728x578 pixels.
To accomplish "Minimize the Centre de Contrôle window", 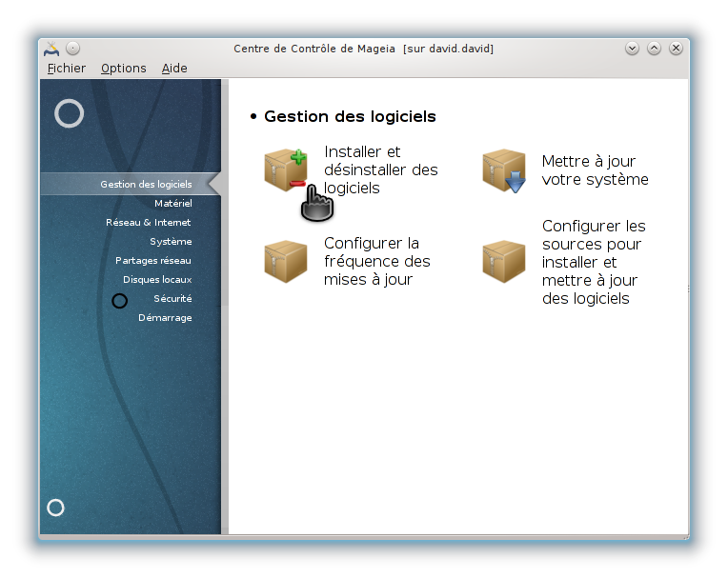I will pyautogui.click(x=632, y=49).
